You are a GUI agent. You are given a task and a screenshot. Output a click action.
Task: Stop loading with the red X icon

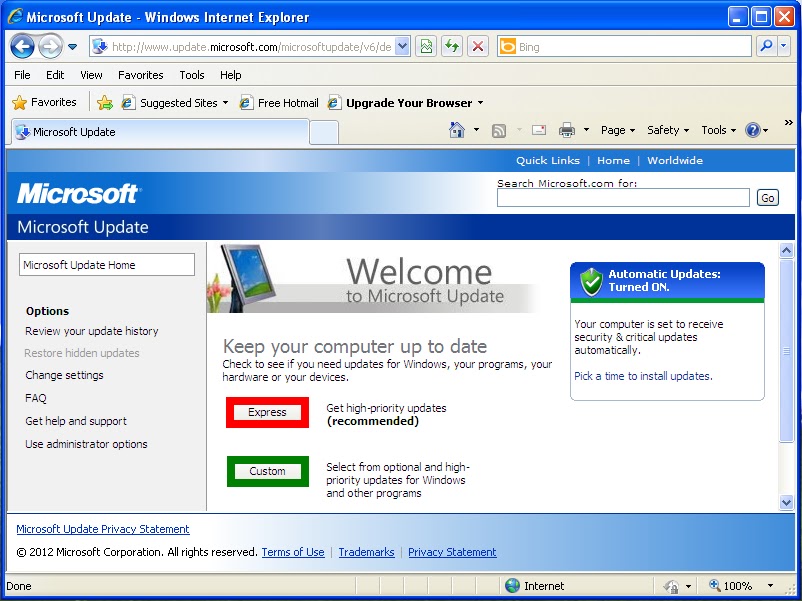(x=478, y=47)
